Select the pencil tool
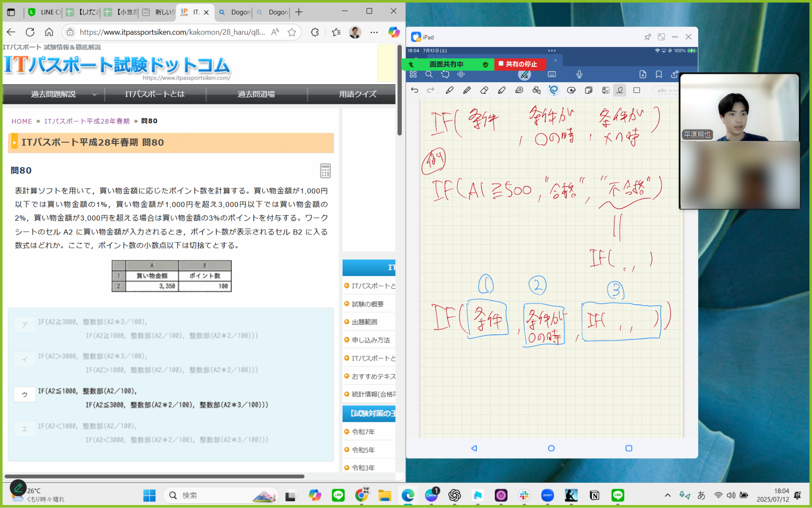812x508 pixels. (467, 90)
